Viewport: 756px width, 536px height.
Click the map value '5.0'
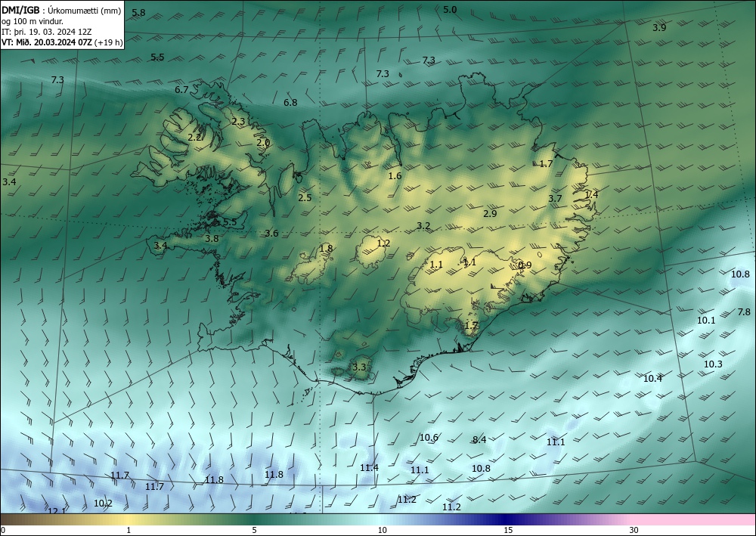coord(450,9)
